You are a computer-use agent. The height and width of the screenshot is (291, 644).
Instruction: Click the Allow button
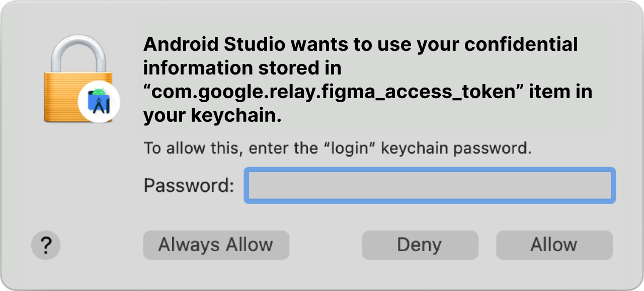tap(554, 245)
